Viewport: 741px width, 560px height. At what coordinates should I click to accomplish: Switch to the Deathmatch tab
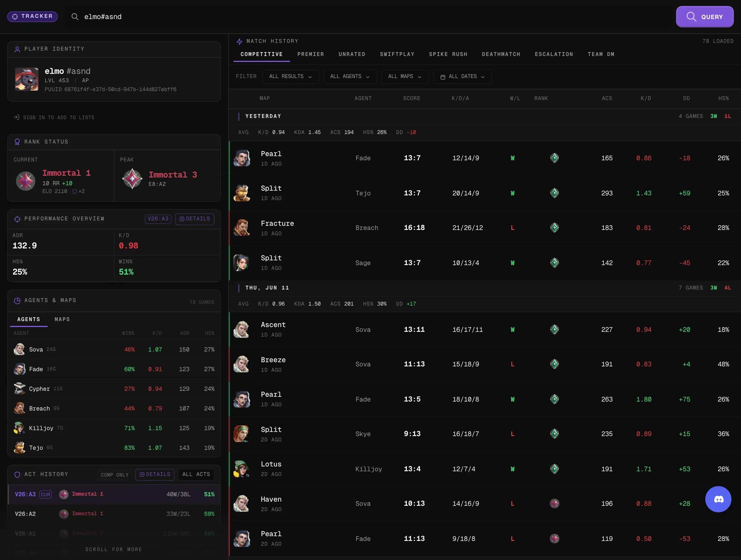pyautogui.click(x=501, y=54)
